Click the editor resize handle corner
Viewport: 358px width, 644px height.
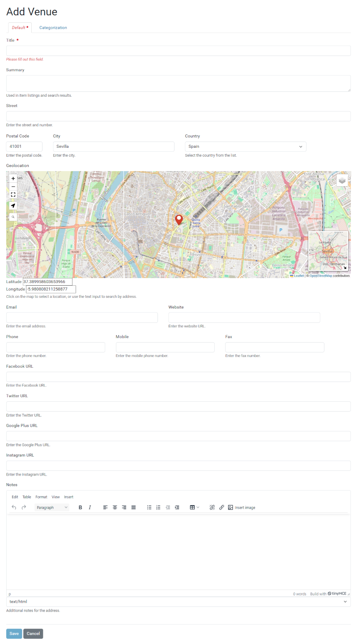click(x=349, y=594)
